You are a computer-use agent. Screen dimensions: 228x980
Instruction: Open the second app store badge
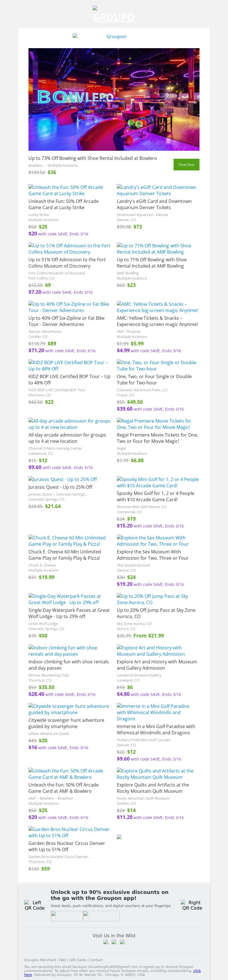click(101, 916)
